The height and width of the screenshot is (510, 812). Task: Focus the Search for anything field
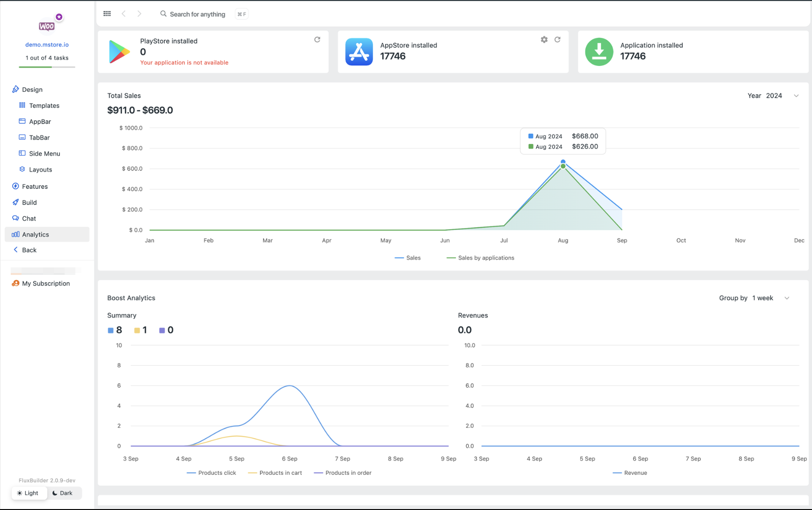pyautogui.click(x=197, y=14)
